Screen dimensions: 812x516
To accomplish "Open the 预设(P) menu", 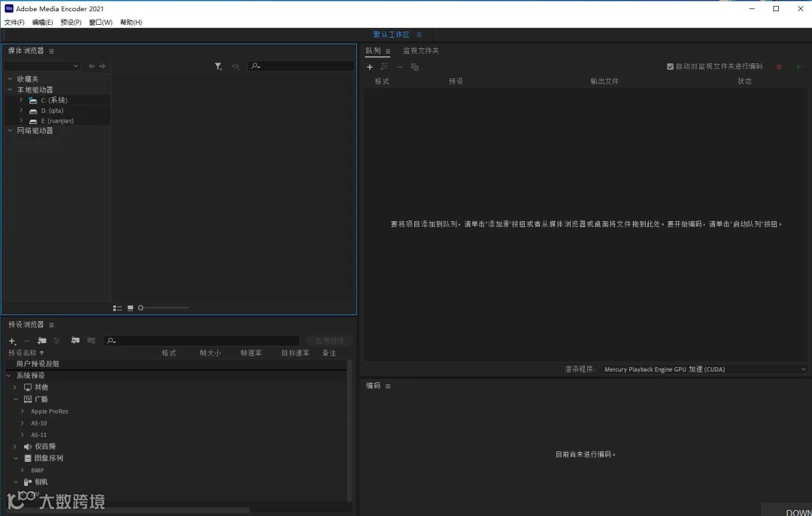I will click(71, 23).
